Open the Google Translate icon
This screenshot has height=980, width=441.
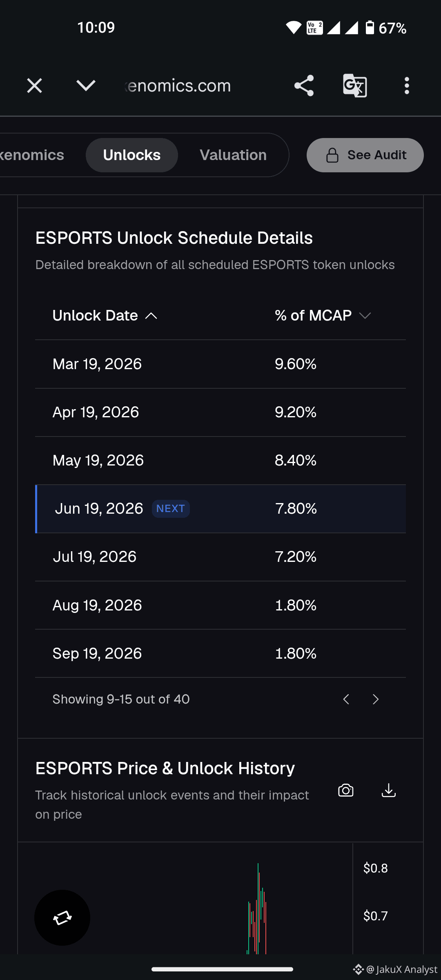[x=355, y=86]
